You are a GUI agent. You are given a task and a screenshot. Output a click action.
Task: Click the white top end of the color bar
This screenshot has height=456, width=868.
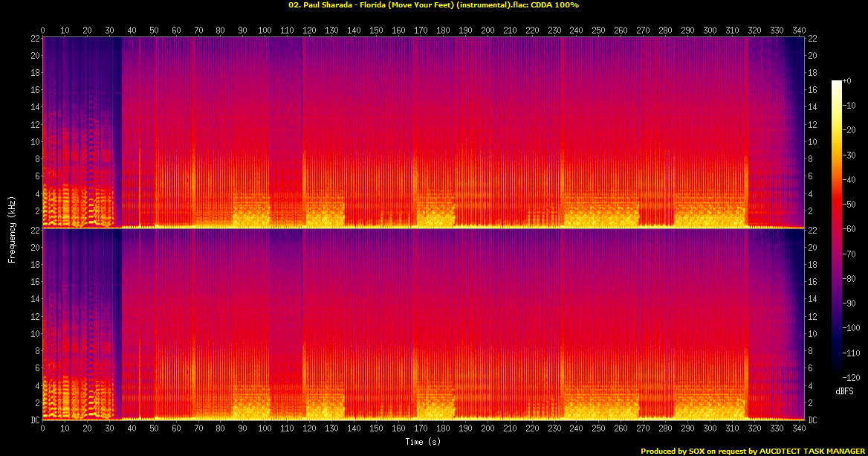click(x=837, y=82)
